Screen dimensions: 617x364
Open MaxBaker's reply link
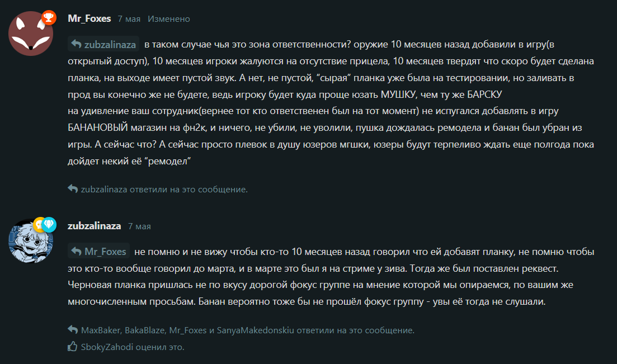[100, 330]
